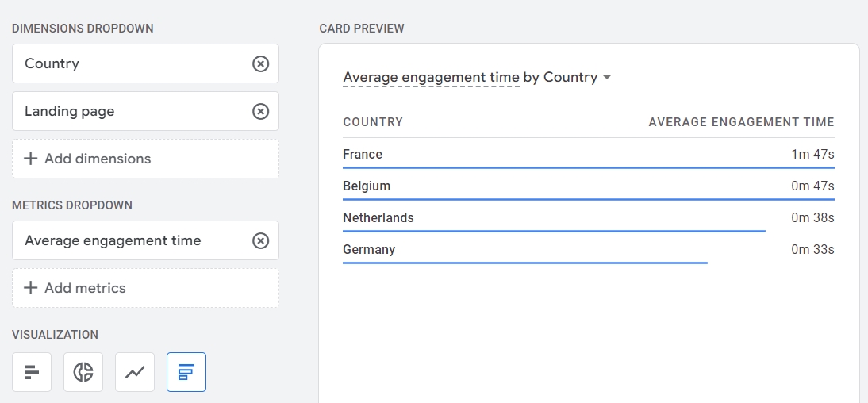
Task: Click the Netherlands row progress bar
Action: (554, 231)
